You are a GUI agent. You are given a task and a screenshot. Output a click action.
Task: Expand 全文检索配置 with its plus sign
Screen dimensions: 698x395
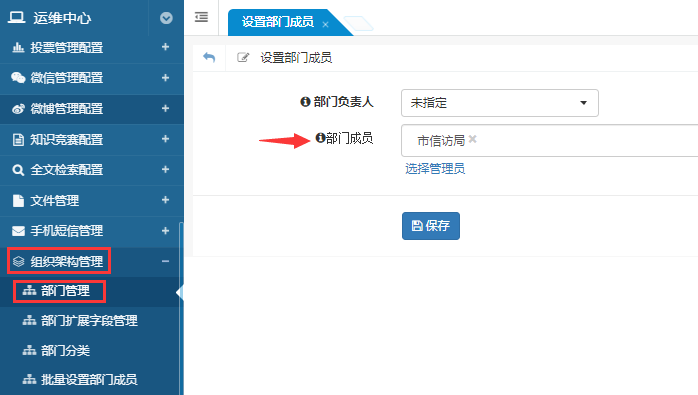pos(165,169)
